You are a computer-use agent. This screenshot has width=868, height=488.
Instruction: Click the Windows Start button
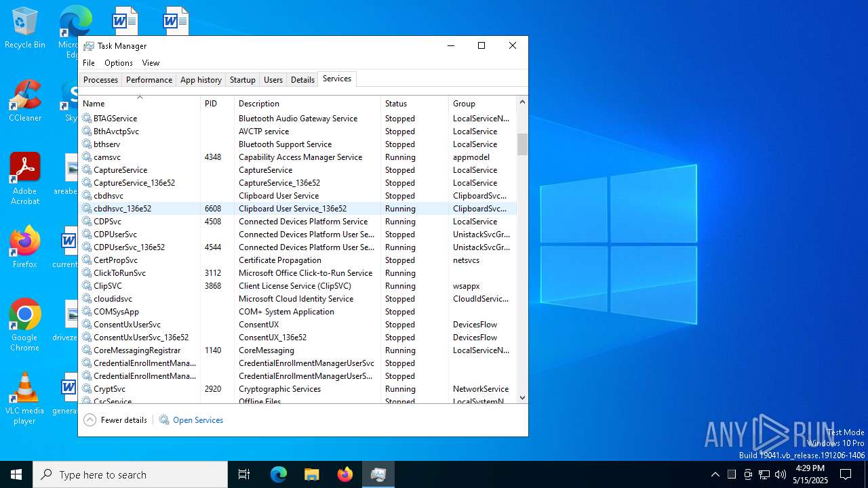(16, 474)
